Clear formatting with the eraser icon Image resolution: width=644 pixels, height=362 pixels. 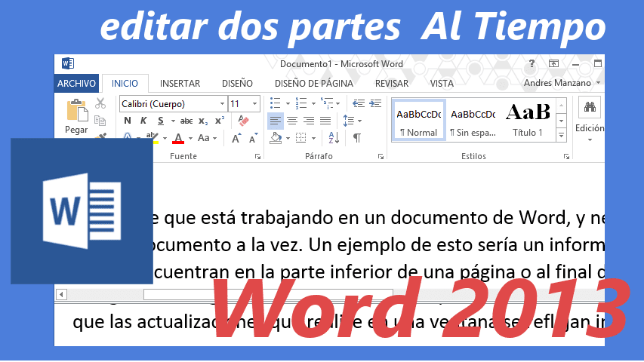click(243, 121)
